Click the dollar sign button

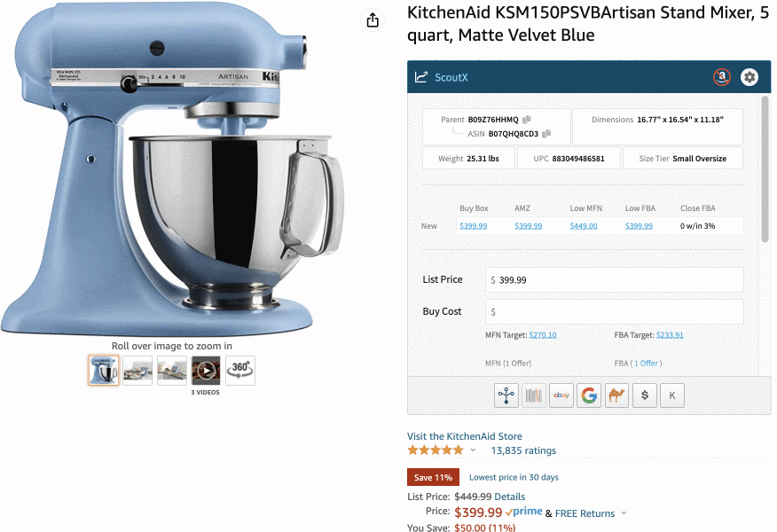[645, 395]
